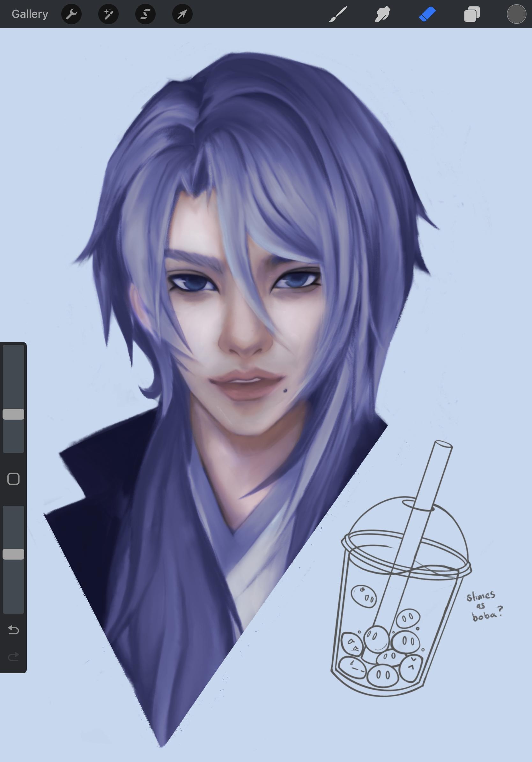Activate the Selection tool

coord(145,14)
